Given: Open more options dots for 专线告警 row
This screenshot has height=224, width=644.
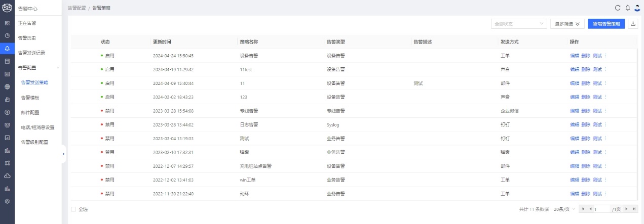Looking at the screenshot, I should tap(605, 111).
